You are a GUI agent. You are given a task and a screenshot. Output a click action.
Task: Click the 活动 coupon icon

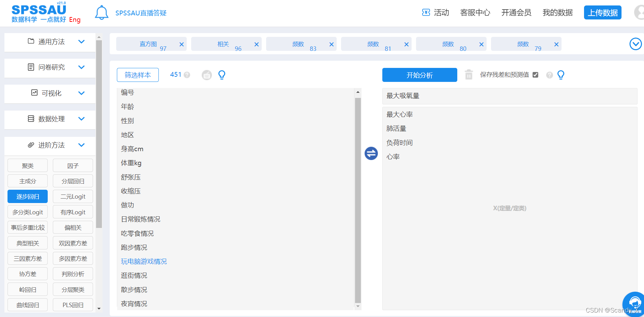[x=426, y=13]
